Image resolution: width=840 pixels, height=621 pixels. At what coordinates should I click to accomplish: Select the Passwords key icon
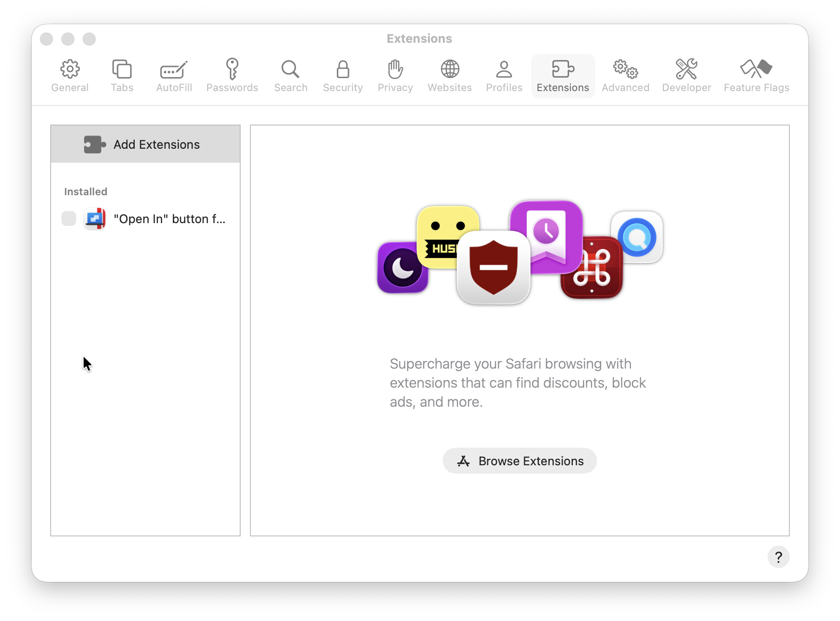point(232,75)
